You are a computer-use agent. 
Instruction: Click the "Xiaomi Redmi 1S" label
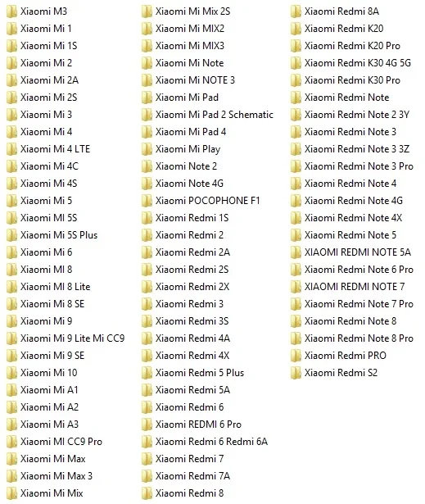(x=192, y=218)
